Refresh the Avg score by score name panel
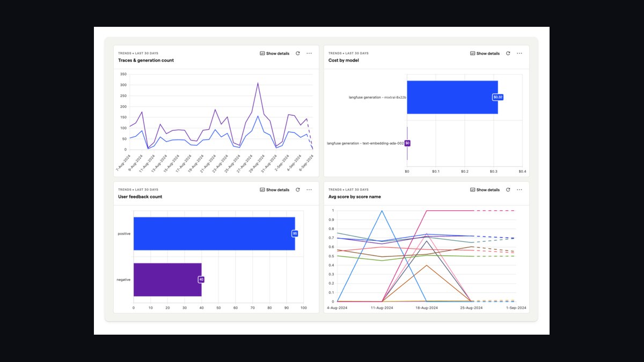 (x=508, y=190)
